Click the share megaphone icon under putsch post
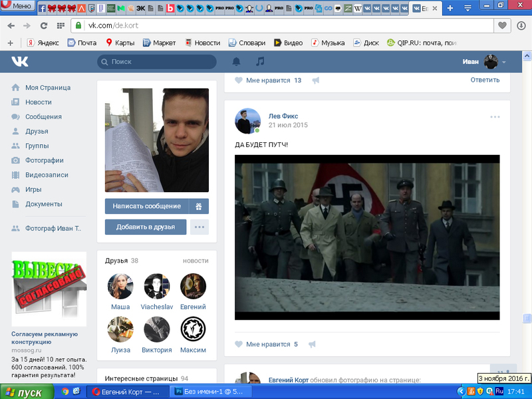 [312, 344]
